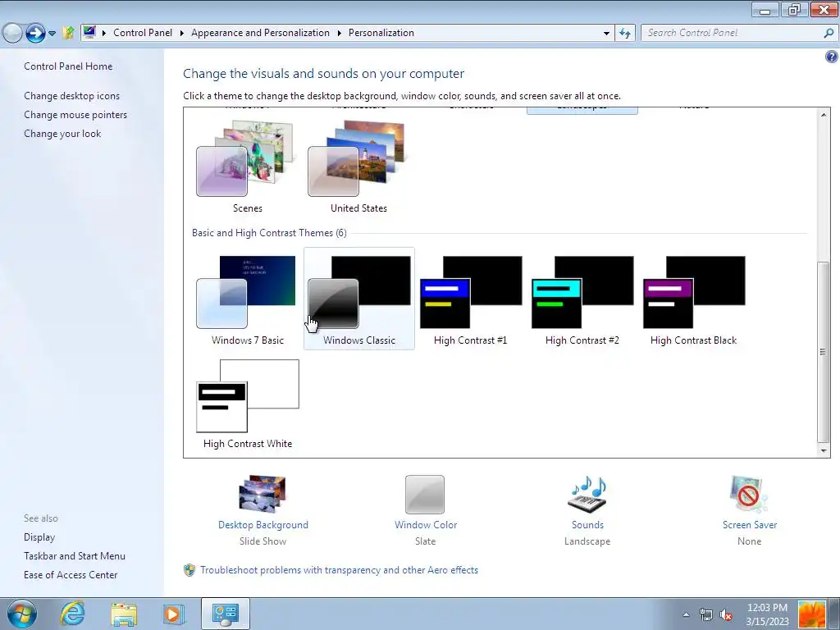Apply the Windows Classic theme
This screenshot has width=840, height=630.
coord(359,299)
